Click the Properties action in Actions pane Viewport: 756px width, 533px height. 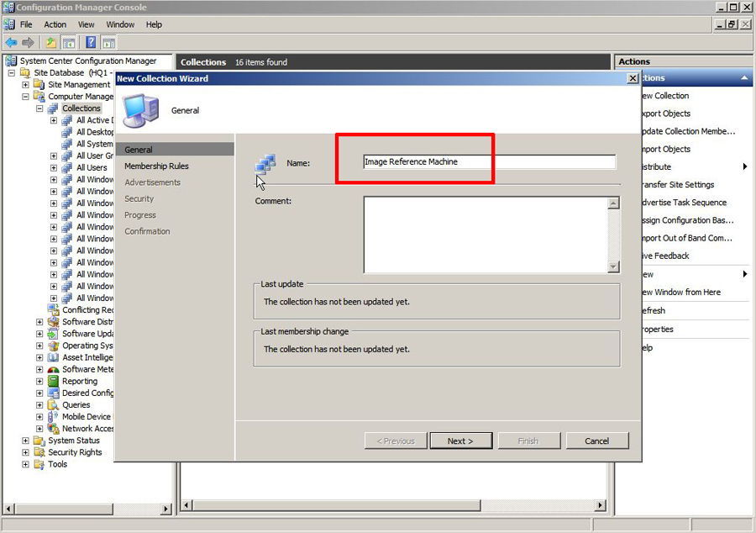658,330
